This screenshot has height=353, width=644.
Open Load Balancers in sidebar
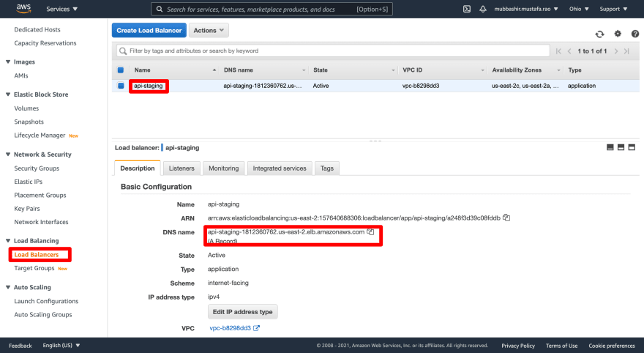pos(37,254)
